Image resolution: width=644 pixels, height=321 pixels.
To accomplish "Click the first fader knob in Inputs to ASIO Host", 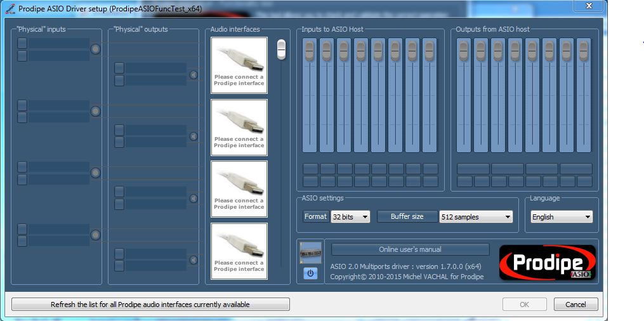I will point(310,51).
